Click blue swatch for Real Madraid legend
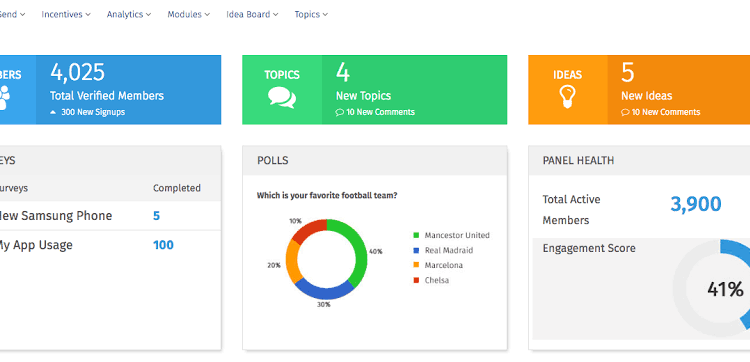750x362 pixels. [x=416, y=250]
